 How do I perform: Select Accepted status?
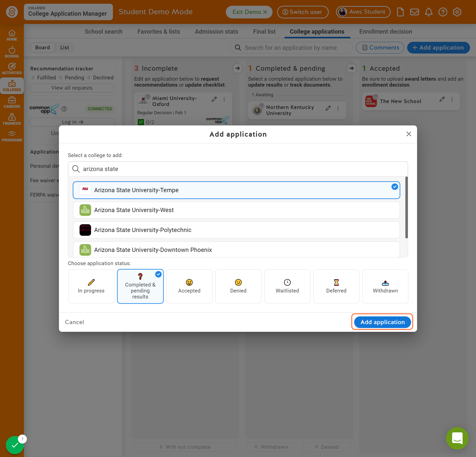pyautogui.click(x=189, y=286)
